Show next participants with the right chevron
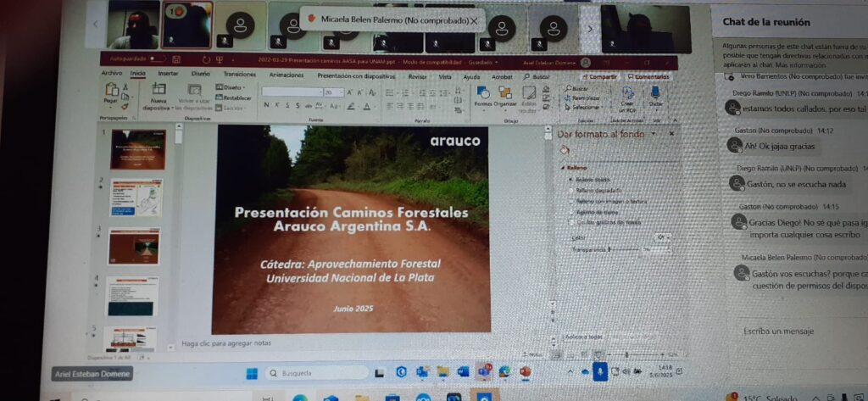 point(590,28)
